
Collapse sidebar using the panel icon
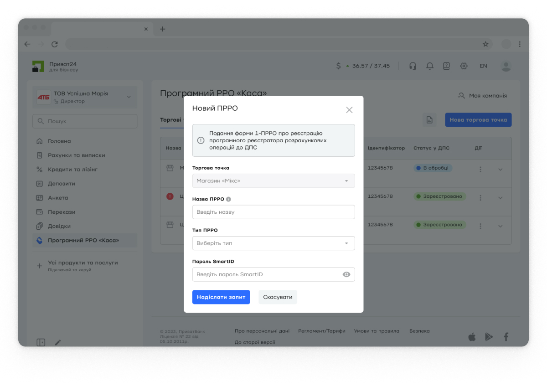click(x=41, y=342)
